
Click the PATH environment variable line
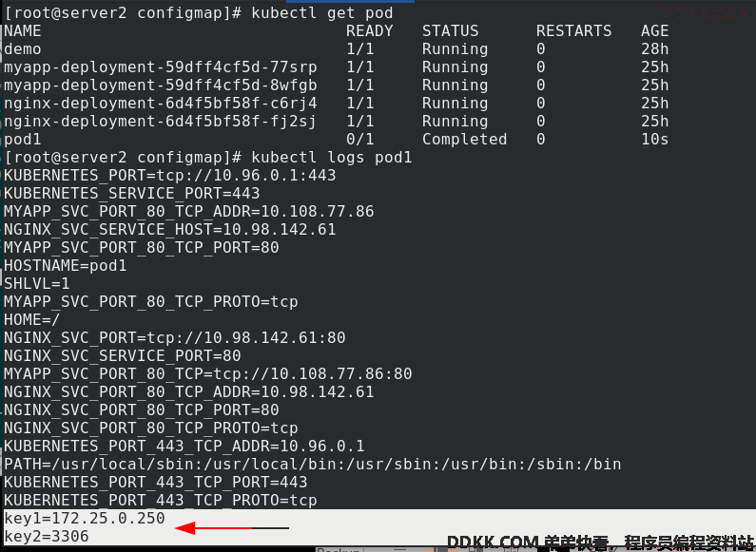click(313, 465)
